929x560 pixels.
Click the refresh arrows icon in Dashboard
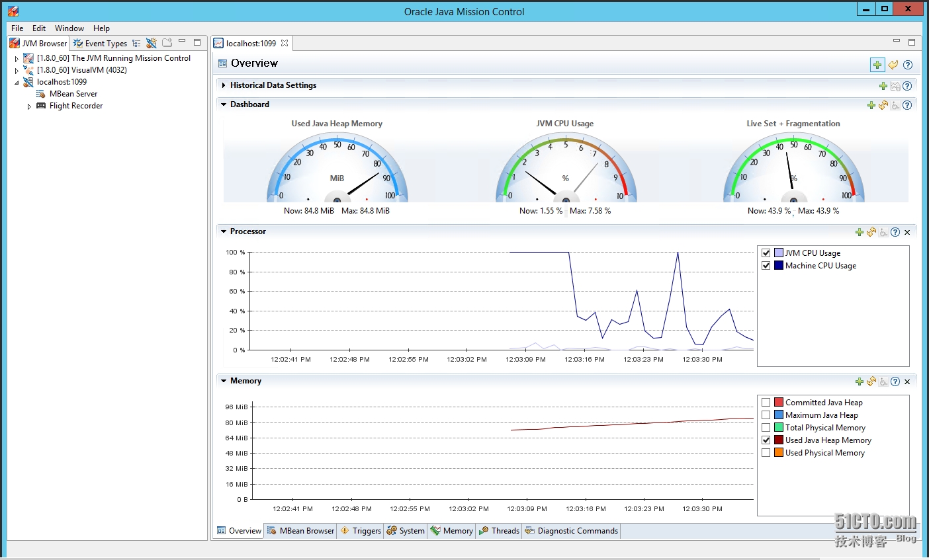883,105
